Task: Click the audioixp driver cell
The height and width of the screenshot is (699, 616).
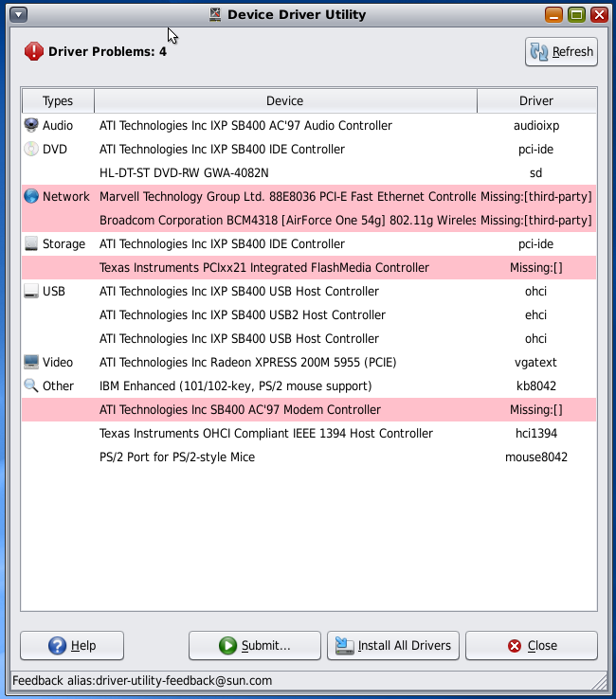Action: point(536,125)
